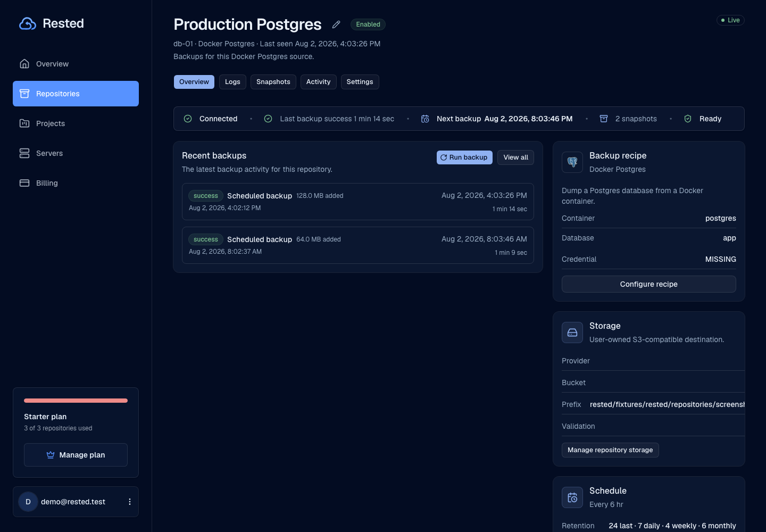The image size is (766, 532).
Task: Click the demo@rested.test account label
Action: tap(73, 502)
